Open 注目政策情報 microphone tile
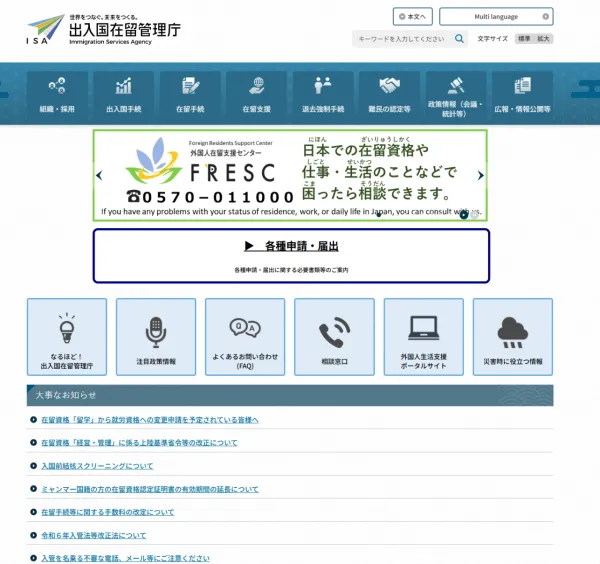This screenshot has width=600, height=564. pos(156,336)
